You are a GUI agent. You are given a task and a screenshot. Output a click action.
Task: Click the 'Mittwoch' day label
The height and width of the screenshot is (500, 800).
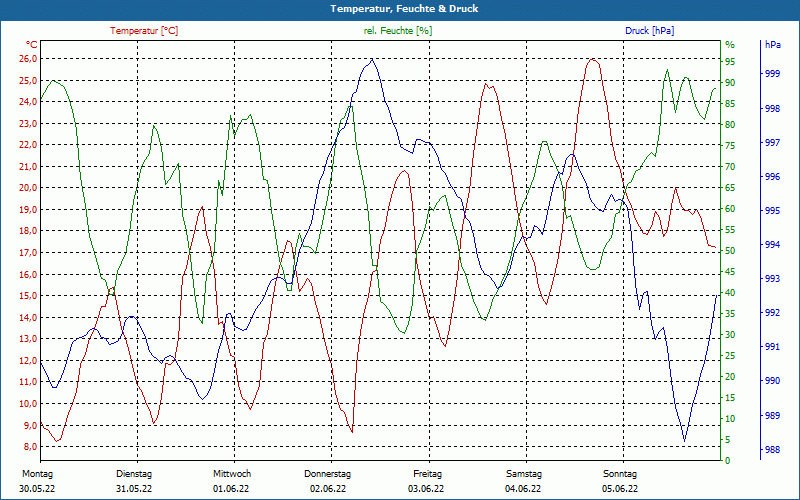[x=232, y=474]
